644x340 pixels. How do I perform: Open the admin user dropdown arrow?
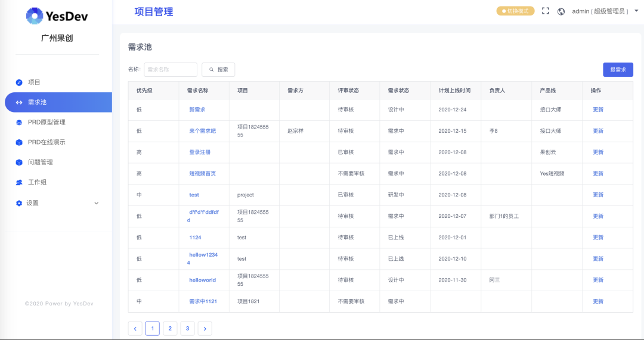pos(636,11)
